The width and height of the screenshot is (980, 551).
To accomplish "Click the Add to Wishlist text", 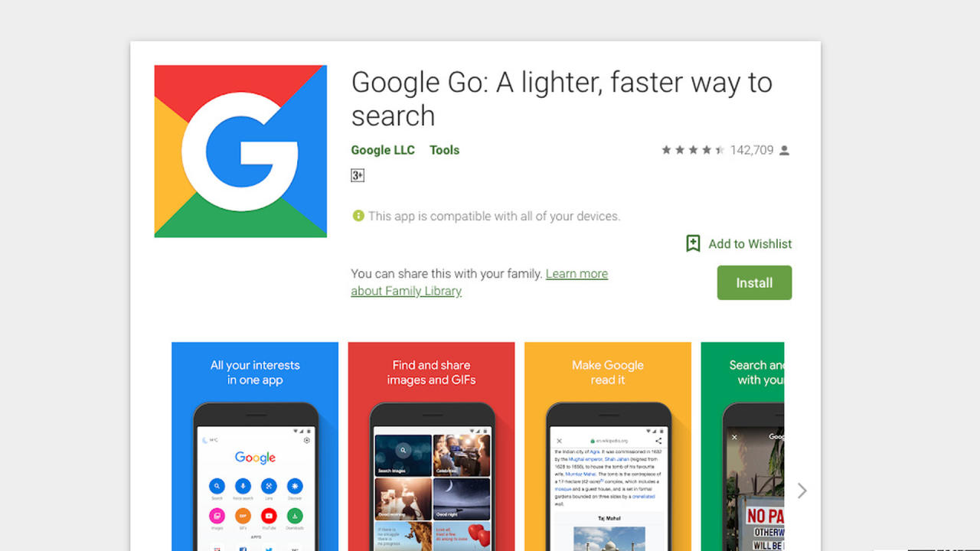I will click(x=750, y=243).
